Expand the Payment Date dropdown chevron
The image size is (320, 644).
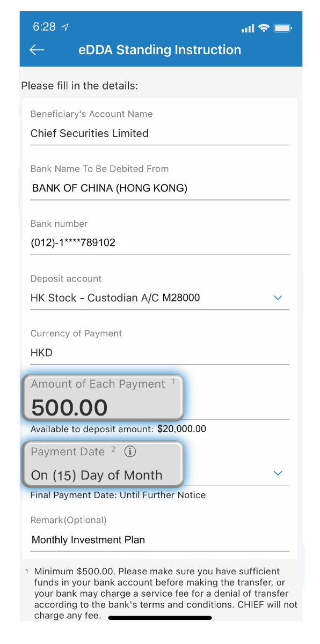278,473
